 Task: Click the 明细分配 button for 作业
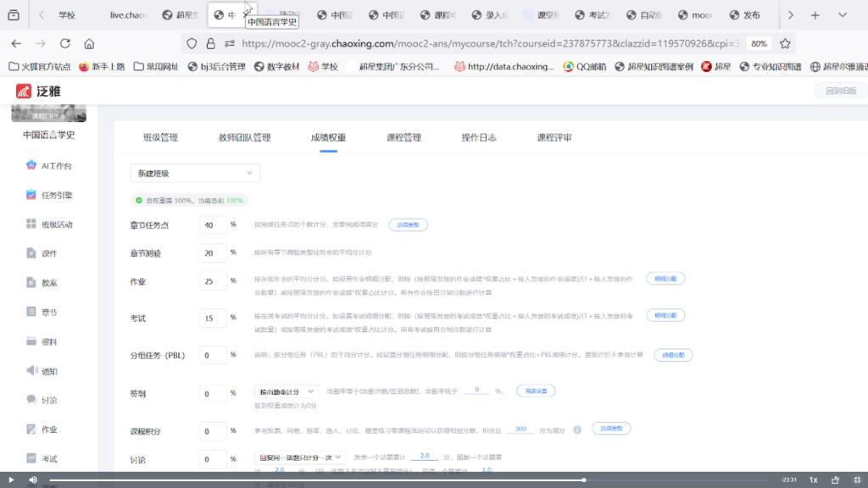coord(665,278)
